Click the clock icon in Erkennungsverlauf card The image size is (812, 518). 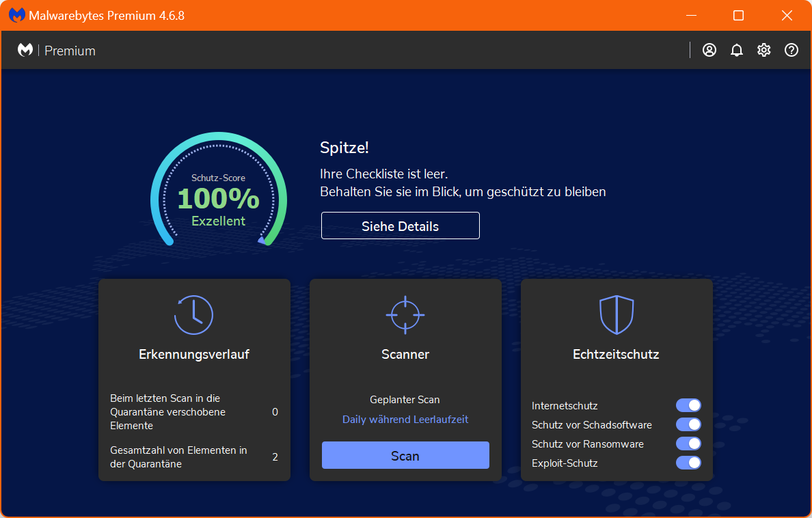[193, 315]
